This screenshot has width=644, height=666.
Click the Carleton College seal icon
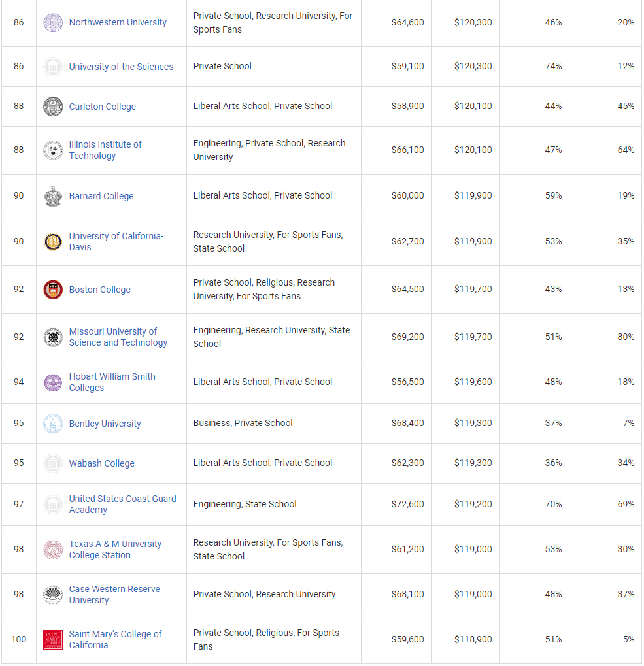(53, 107)
